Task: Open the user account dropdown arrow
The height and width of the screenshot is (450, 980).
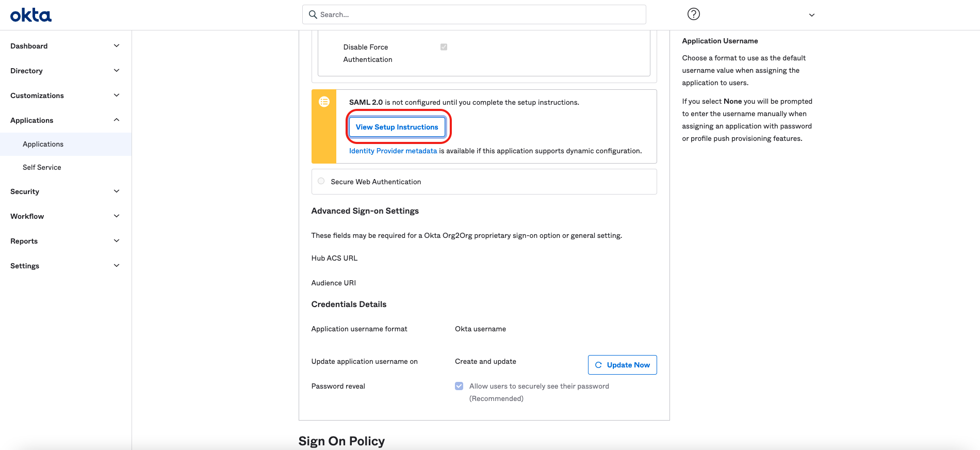Action: 811,15
